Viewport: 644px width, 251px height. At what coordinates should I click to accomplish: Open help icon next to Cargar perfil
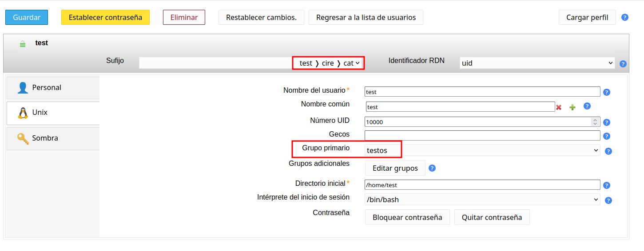[x=625, y=18]
